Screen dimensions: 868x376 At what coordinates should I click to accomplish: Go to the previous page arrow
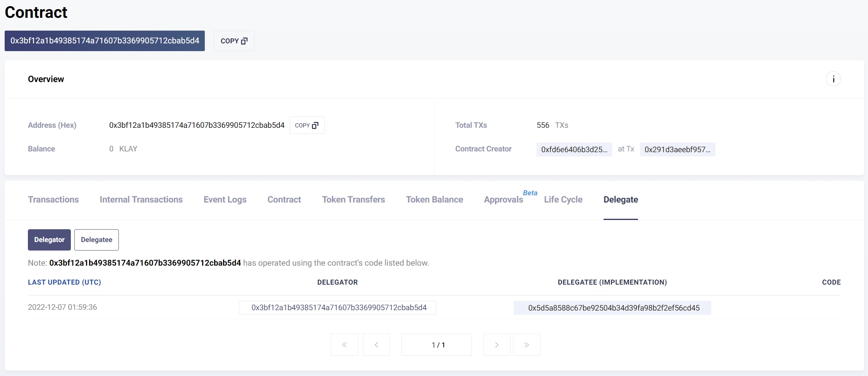[376, 345]
